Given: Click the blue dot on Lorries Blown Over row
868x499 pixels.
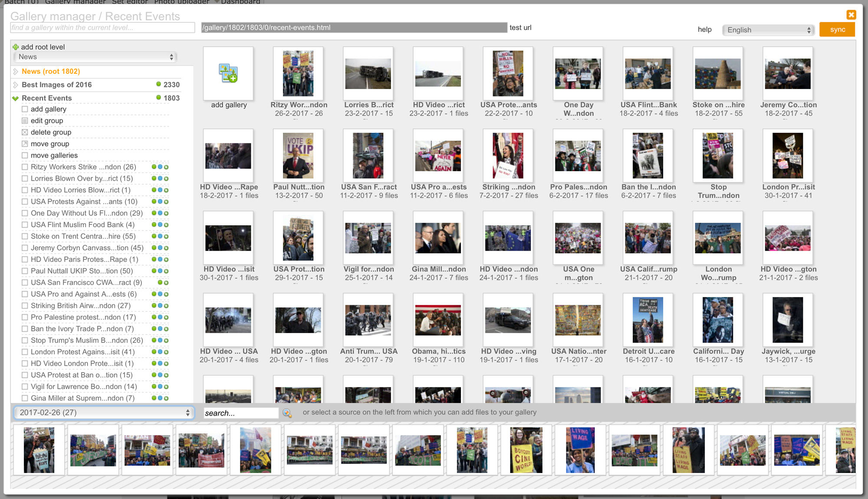Looking at the screenshot, I should pos(160,178).
